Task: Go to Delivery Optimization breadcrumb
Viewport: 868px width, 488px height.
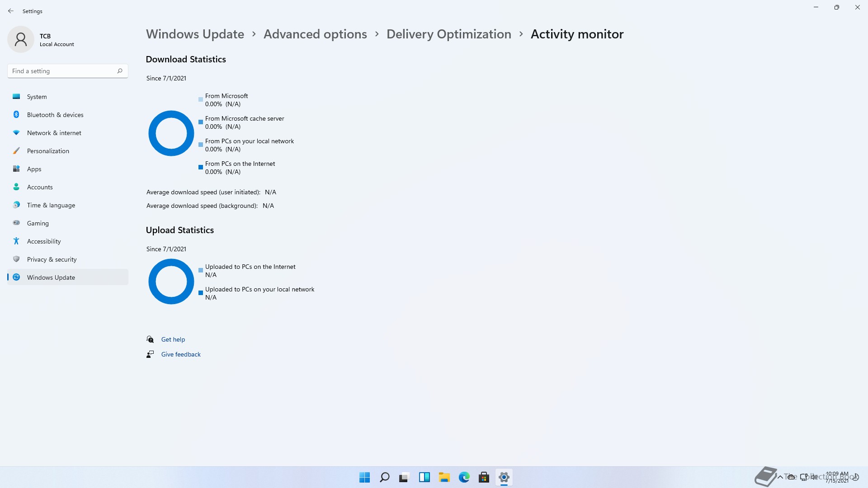Action: (x=449, y=34)
